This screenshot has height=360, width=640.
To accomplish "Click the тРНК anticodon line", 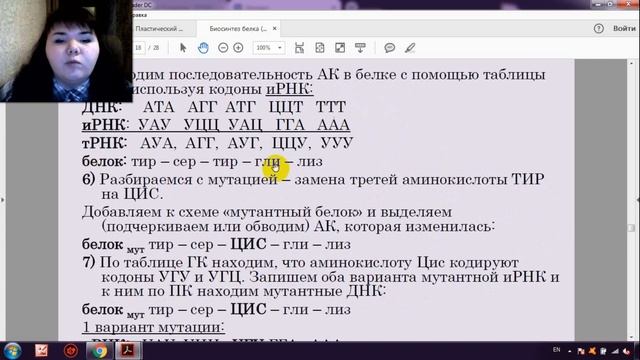I will click(218, 143).
